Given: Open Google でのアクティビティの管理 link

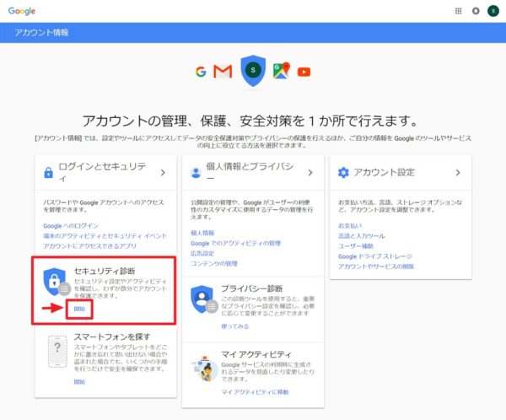Looking at the screenshot, I should (x=235, y=243).
